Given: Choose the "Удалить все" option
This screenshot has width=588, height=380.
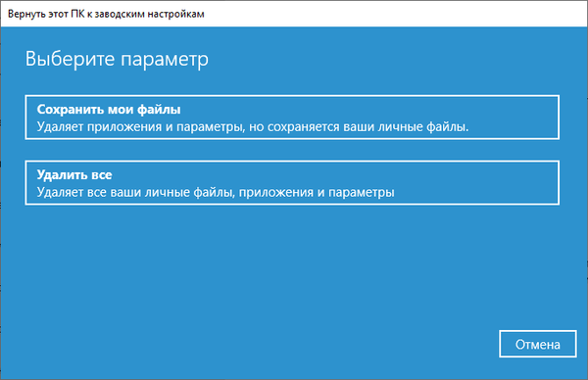Looking at the screenshot, I should click(292, 183).
